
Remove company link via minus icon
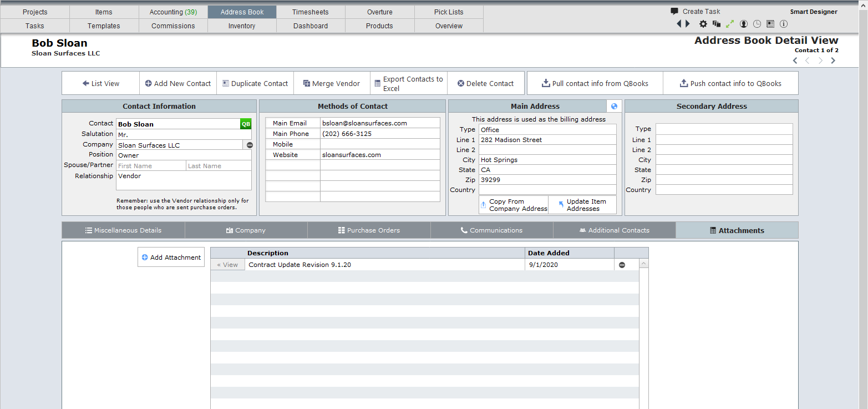click(x=250, y=145)
